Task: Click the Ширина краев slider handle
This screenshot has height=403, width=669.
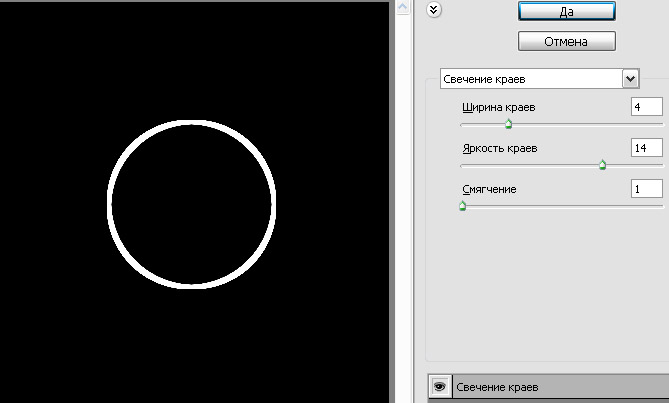Action: tap(508, 125)
